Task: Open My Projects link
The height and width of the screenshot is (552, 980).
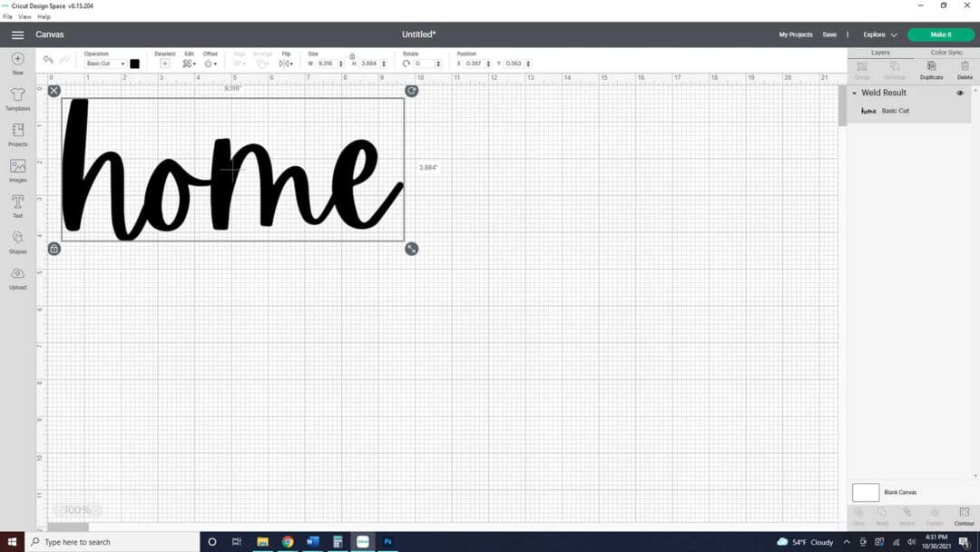Action: coord(795,34)
